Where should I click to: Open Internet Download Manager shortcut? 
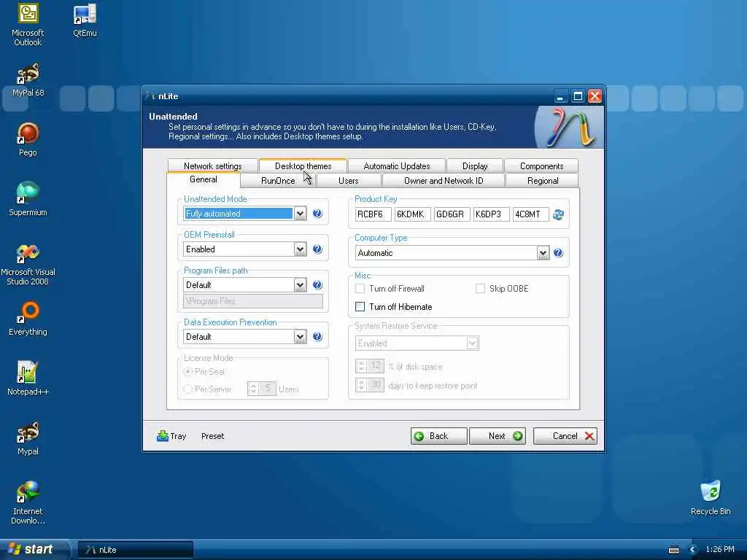coord(28,503)
